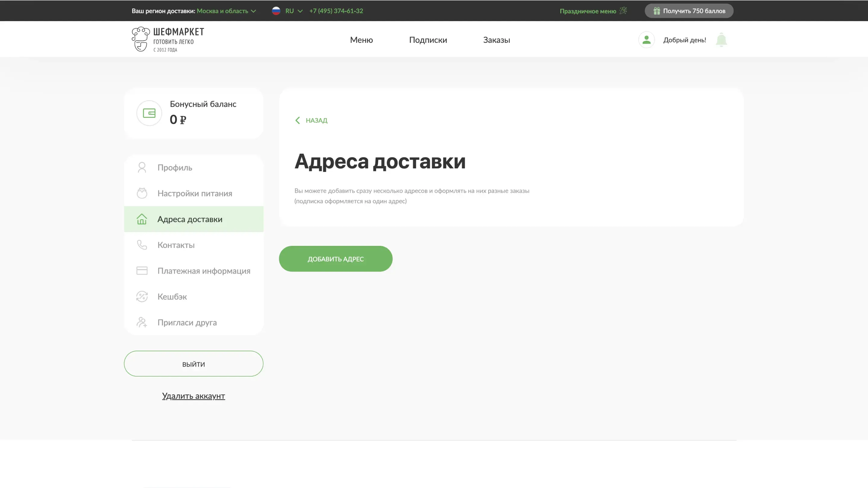Click the credit card icon for Платежная информация

142,271
